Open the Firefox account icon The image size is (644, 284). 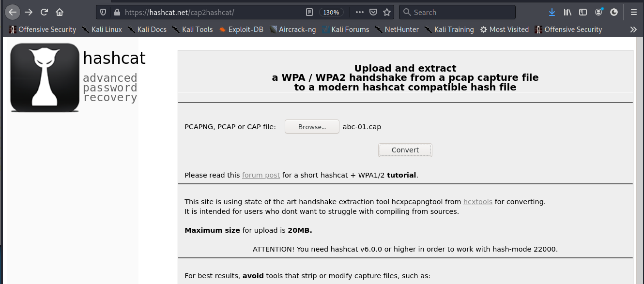599,12
